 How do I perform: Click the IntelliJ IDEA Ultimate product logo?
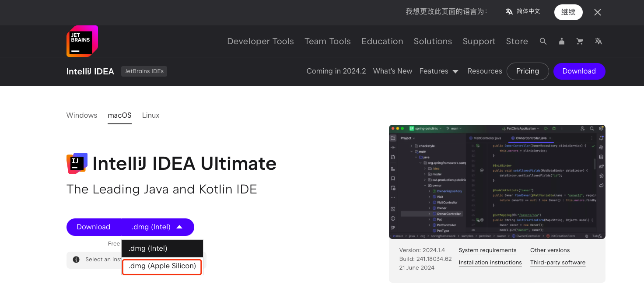tap(77, 163)
